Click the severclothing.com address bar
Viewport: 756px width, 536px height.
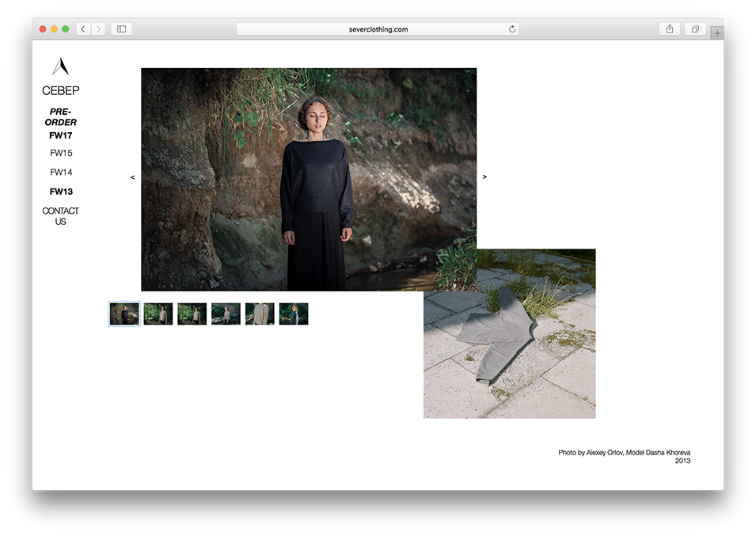pyautogui.click(x=378, y=29)
